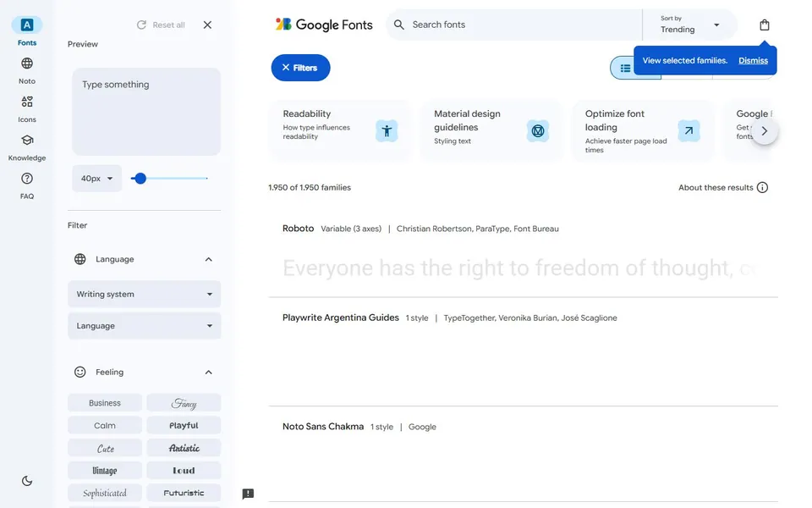Dismiss the View selected families tooltip
The width and height of the screenshot is (812, 508).
[753, 61]
